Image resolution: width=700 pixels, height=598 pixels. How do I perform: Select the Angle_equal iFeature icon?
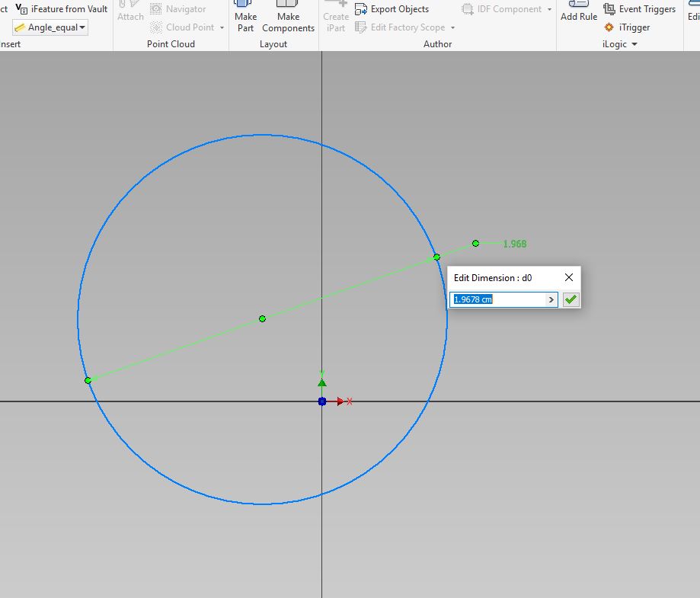click(x=18, y=27)
